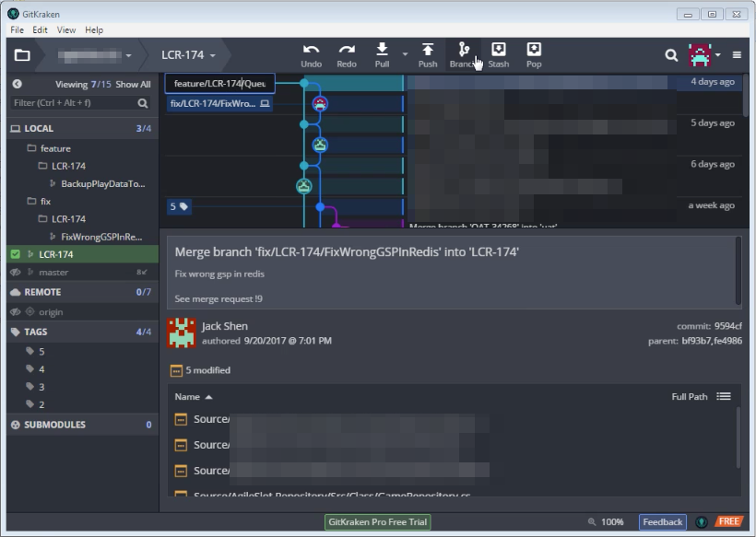Image resolution: width=756 pixels, height=537 pixels.
Task: Toggle visibility eye for origin remote
Action: (x=16, y=312)
